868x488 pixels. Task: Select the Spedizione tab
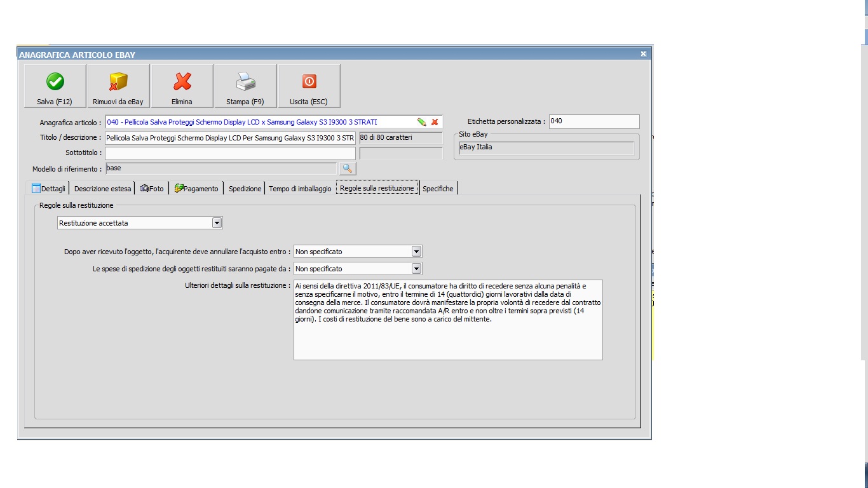[x=245, y=188]
